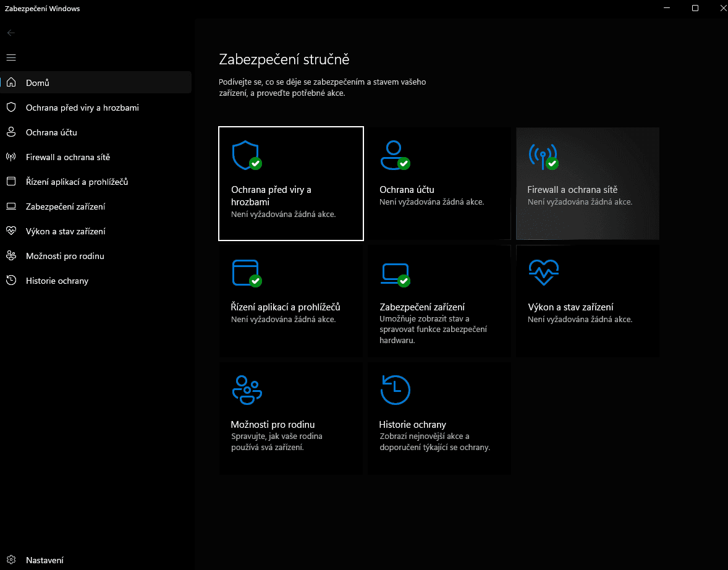Click large family icon on Možnosti pro rodinu tile
Image resolution: width=728 pixels, height=570 pixels.
pos(247,389)
